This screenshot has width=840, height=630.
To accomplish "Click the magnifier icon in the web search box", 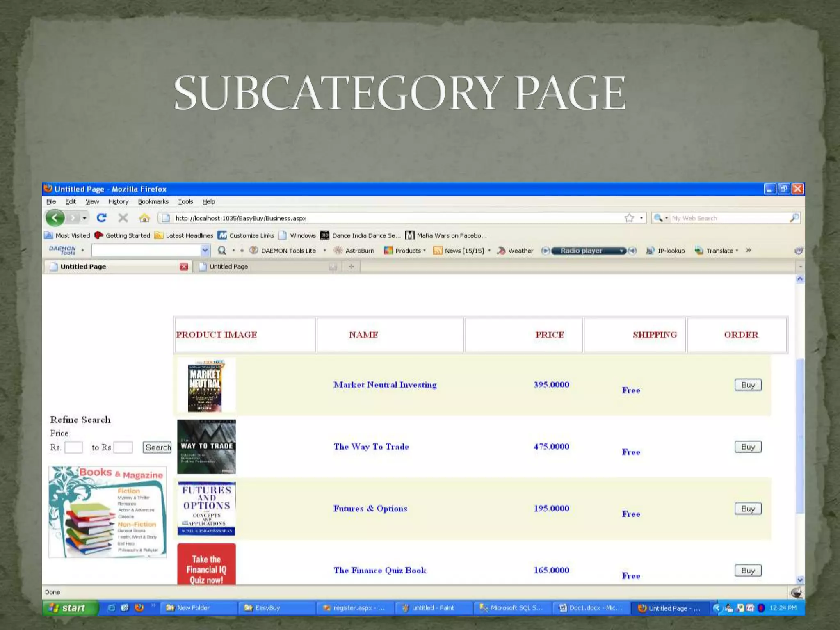I will 794,218.
